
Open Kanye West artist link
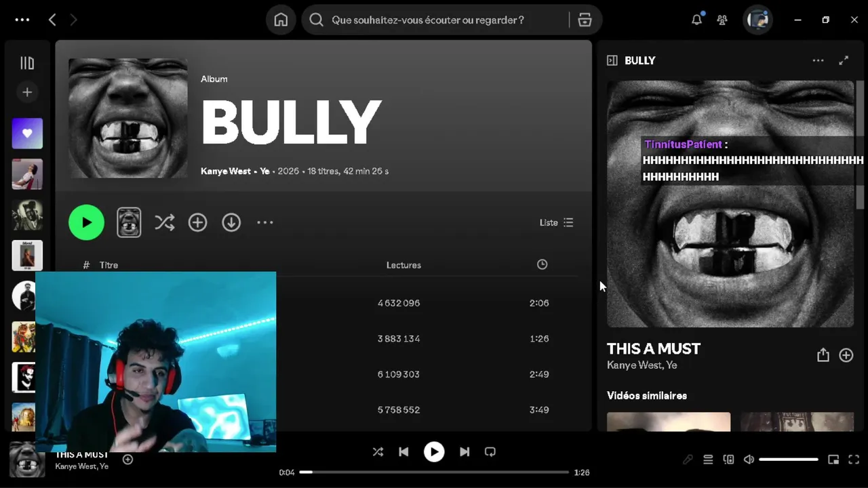click(x=226, y=171)
